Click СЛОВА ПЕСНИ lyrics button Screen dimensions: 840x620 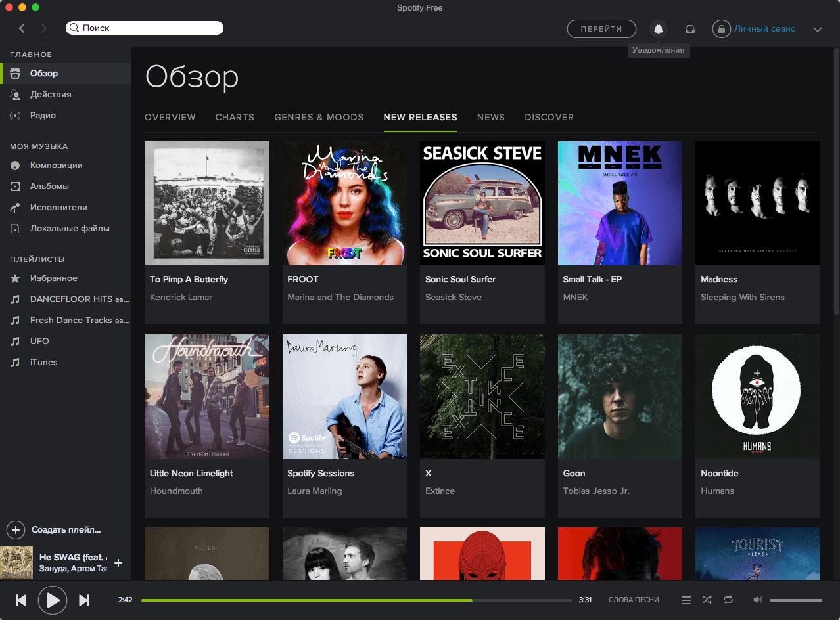(x=634, y=600)
